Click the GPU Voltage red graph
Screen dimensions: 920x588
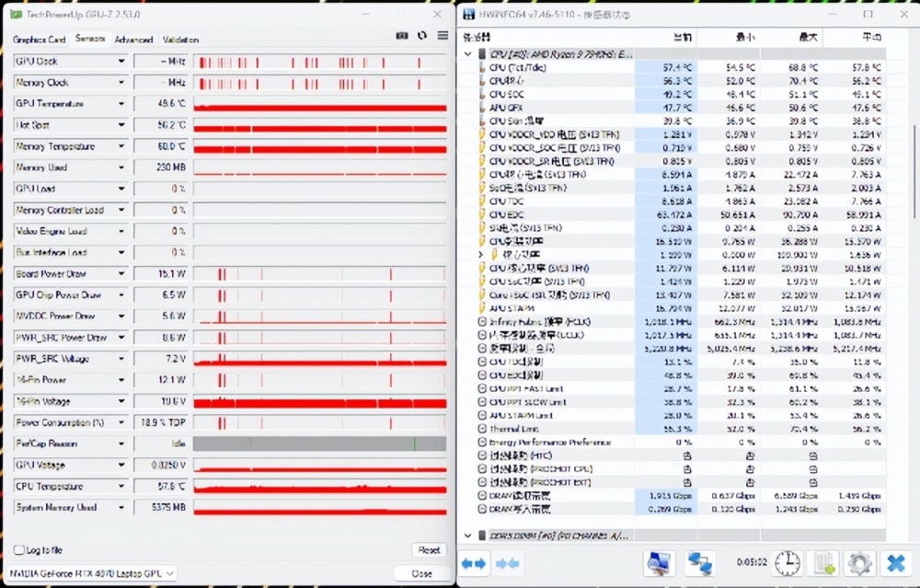click(x=320, y=465)
